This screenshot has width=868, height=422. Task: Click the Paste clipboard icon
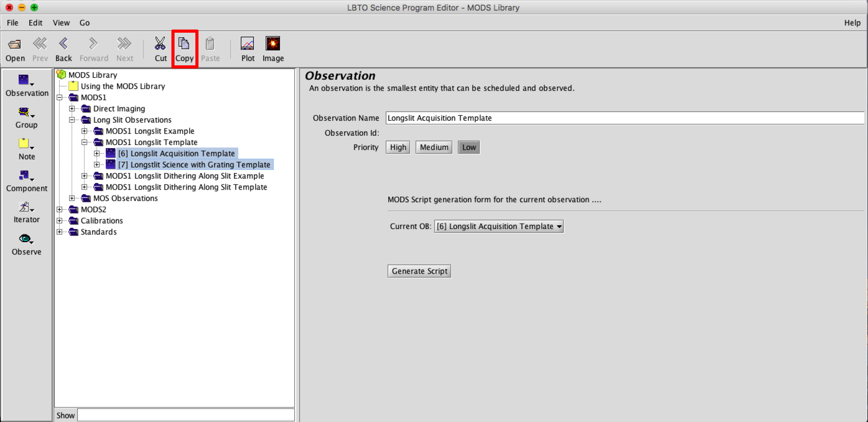click(210, 44)
